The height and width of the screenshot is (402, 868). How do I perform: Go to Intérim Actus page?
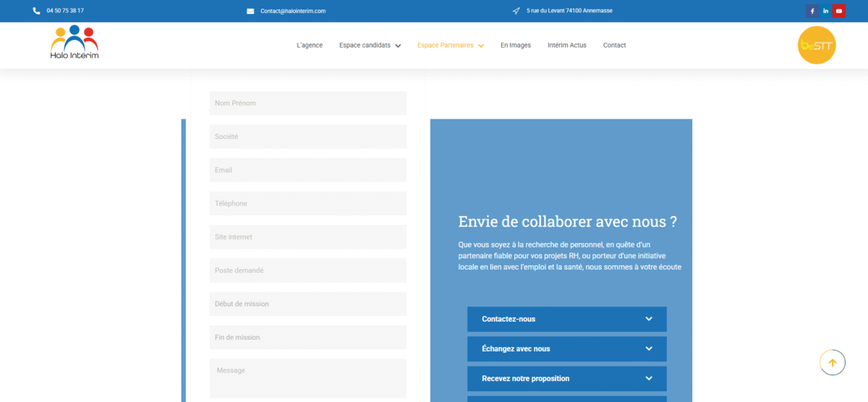567,45
